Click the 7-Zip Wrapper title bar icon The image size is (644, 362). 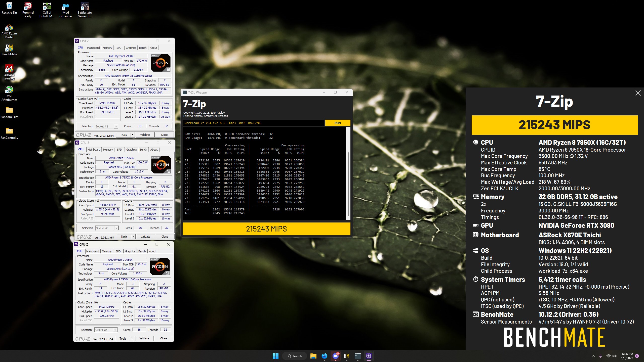[x=185, y=93]
